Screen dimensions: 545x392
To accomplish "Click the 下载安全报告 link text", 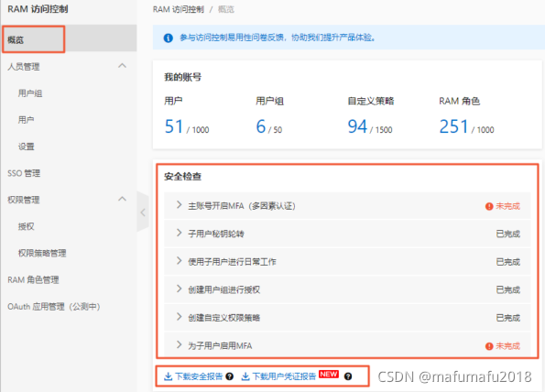I will pyautogui.click(x=199, y=376).
